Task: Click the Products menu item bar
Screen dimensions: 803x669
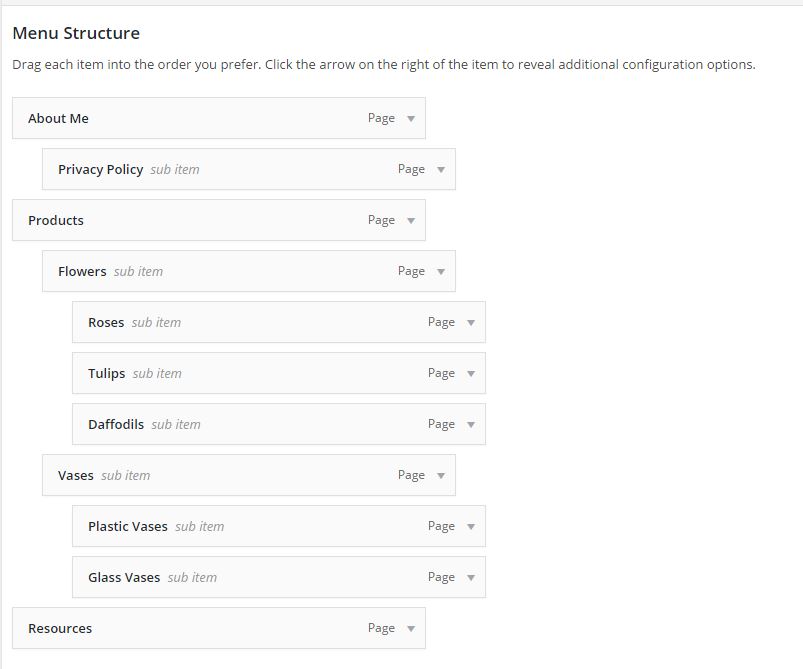Action: click(219, 220)
